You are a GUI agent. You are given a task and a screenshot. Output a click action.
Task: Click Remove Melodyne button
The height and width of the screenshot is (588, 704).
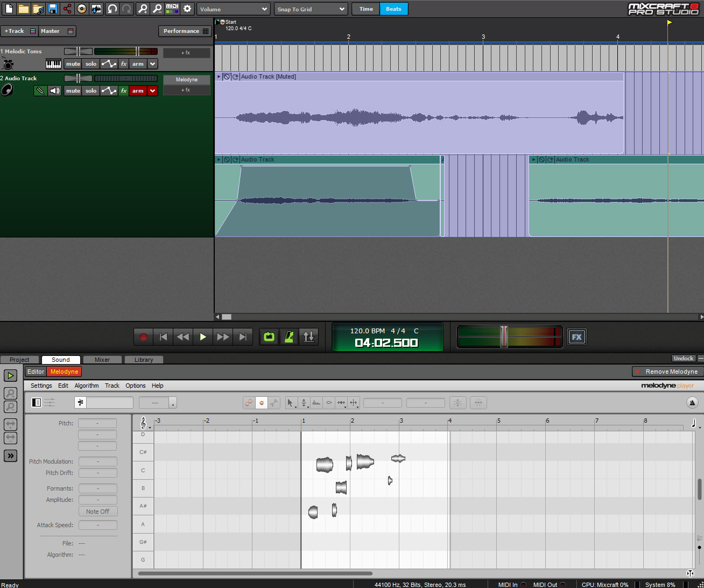pos(667,372)
